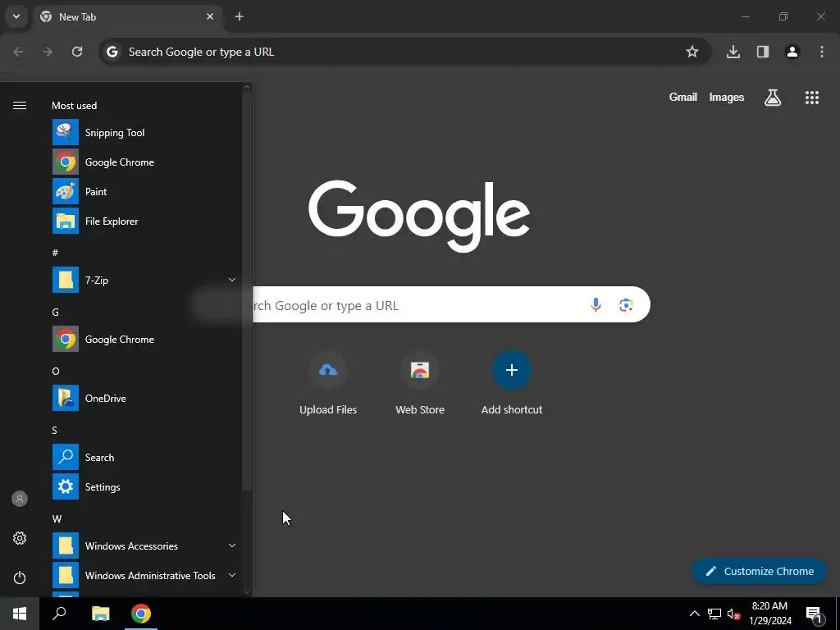Viewport: 840px width, 630px height.
Task: Click the Customize Chrome button
Action: pyautogui.click(x=760, y=571)
